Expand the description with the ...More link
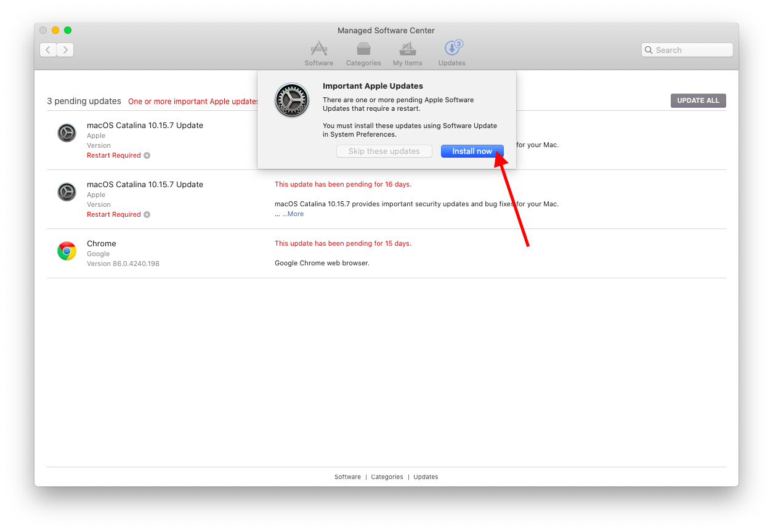The height and width of the screenshot is (532, 773). [293, 214]
